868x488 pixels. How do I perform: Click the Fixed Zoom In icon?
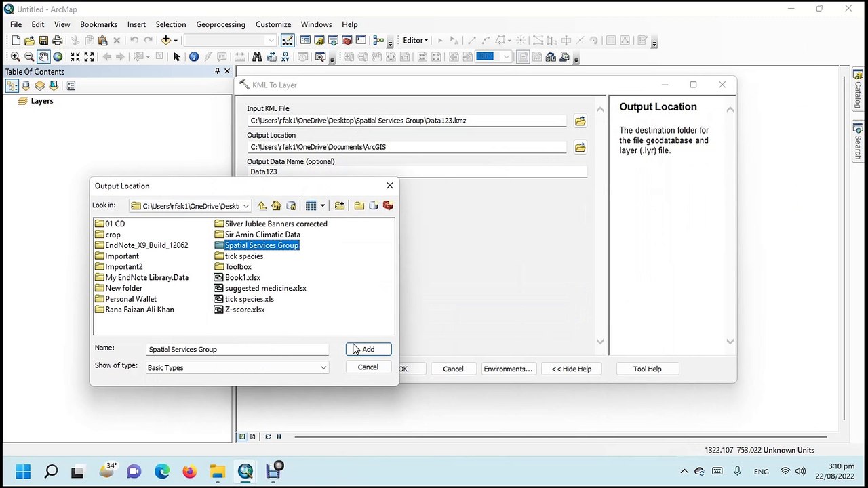(x=75, y=57)
